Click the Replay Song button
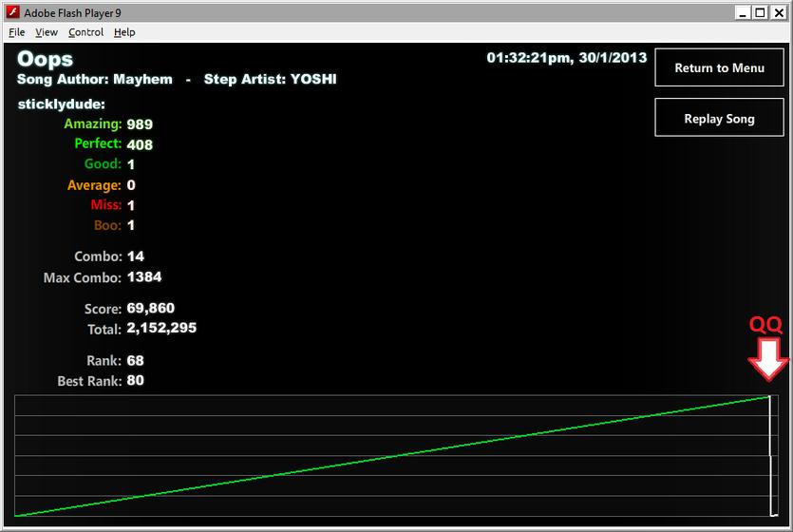 coord(719,118)
